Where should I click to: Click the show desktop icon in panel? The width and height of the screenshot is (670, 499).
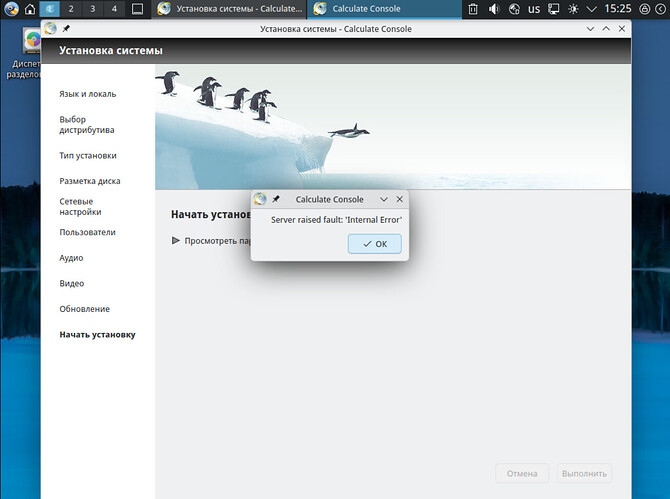[x=137, y=9]
